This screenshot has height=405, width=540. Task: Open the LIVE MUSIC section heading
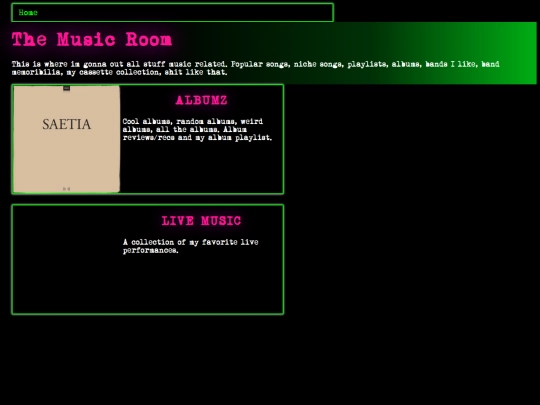point(201,221)
